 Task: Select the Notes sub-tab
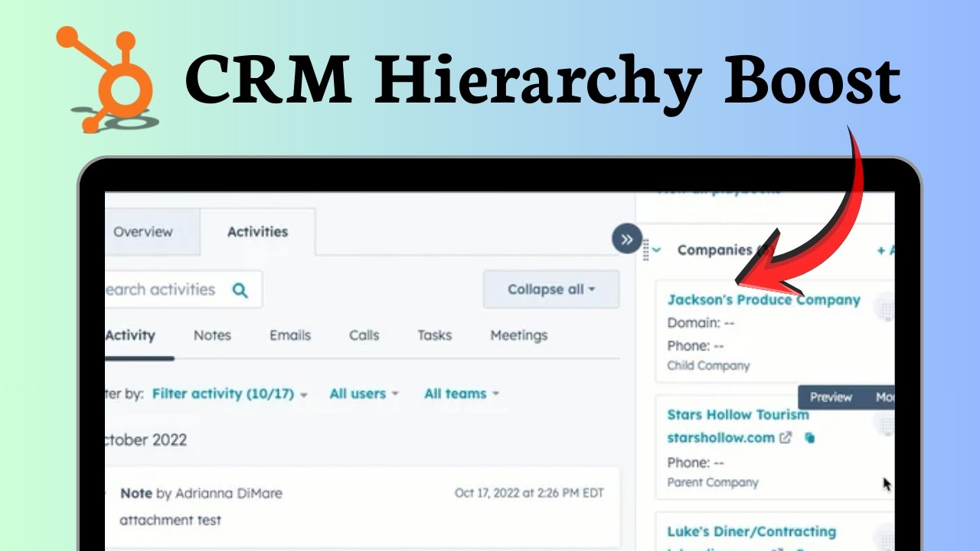[x=212, y=335]
